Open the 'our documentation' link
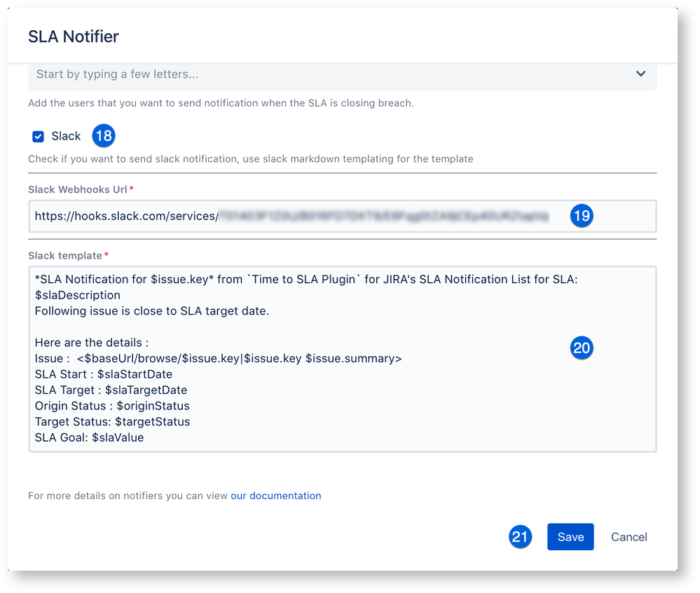This screenshot has height=593, width=700. (275, 496)
